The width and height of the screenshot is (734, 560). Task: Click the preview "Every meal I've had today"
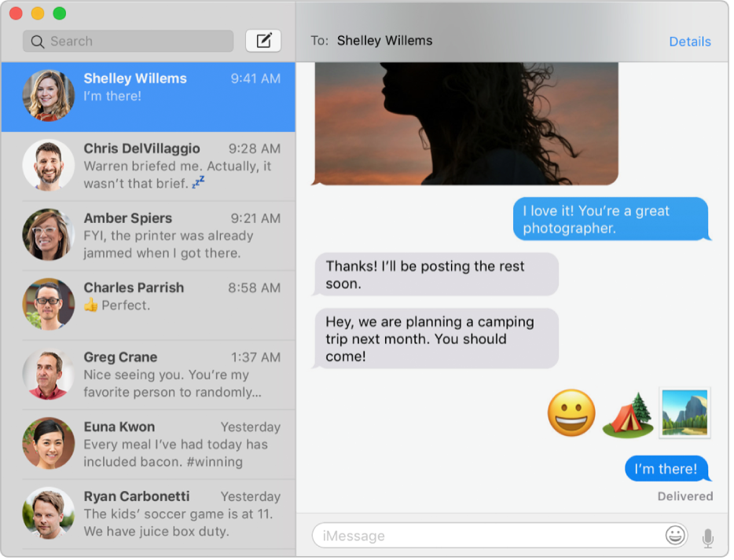click(175, 453)
